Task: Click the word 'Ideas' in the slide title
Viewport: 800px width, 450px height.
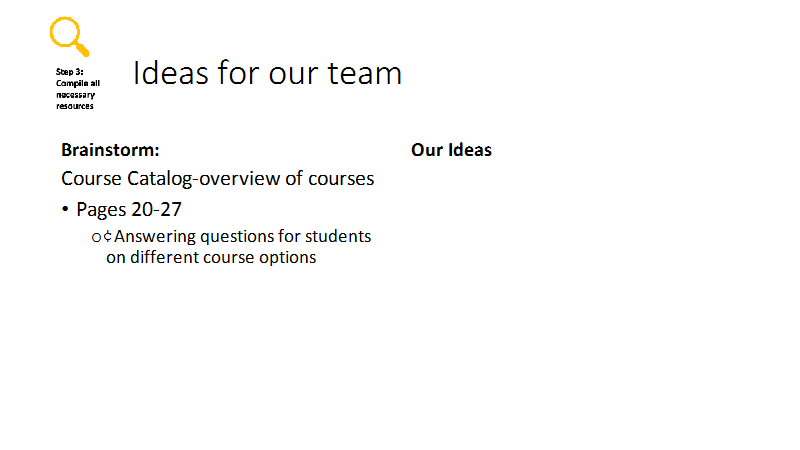Action: [171, 72]
